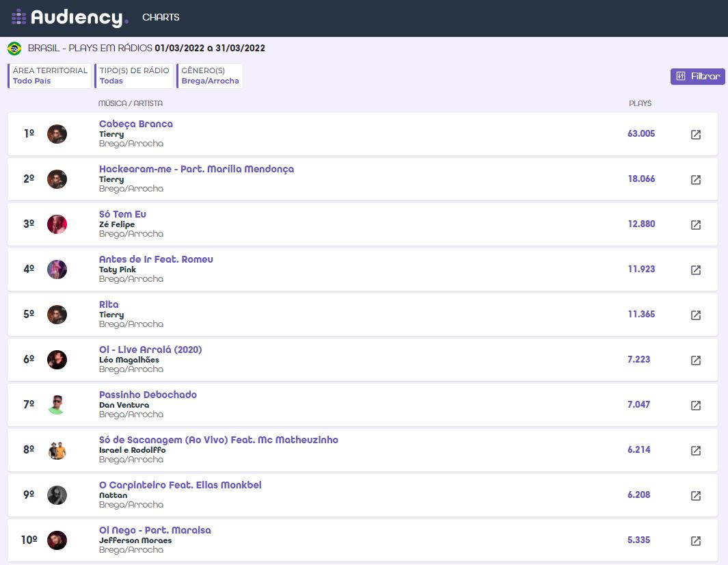Click plays value 7.047
The image size is (728, 565).
pyautogui.click(x=639, y=404)
